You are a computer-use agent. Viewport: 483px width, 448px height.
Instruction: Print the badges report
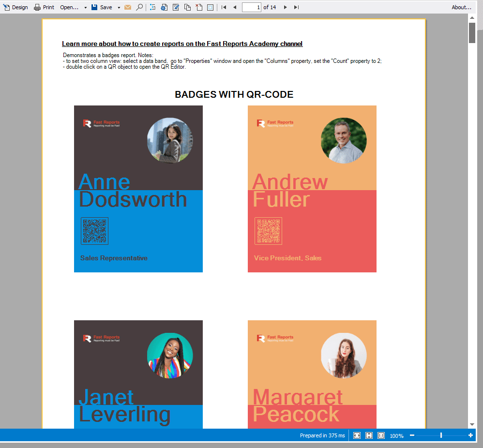tap(44, 7)
